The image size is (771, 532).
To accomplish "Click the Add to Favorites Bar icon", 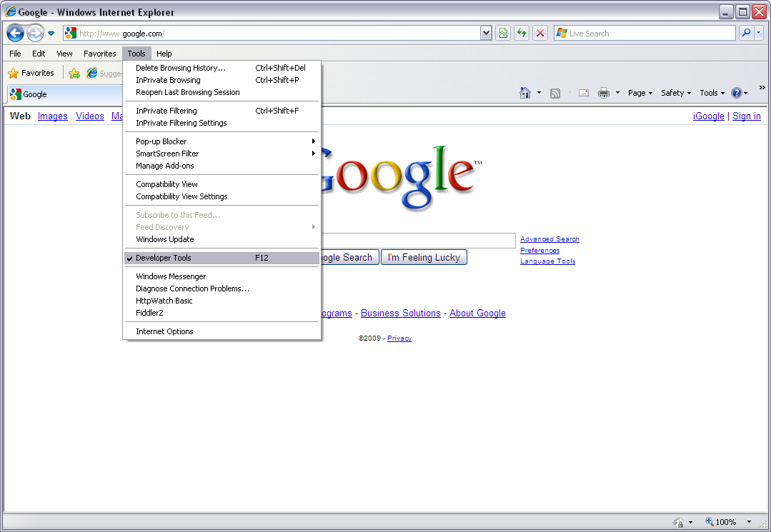I will pyautogui.click(x=74, y=73).
